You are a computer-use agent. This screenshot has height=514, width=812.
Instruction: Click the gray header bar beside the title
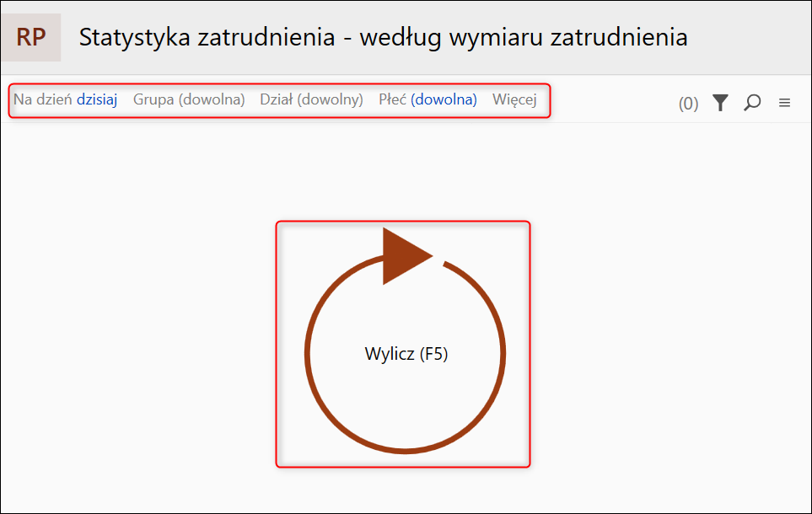coord(750,38)
